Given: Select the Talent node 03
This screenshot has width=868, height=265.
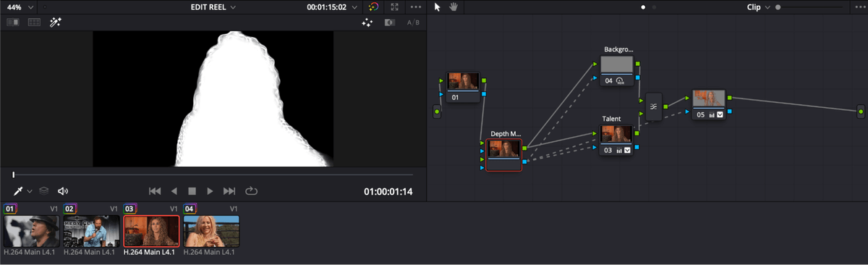Looking at the screenshot, I should click(617, 140).
